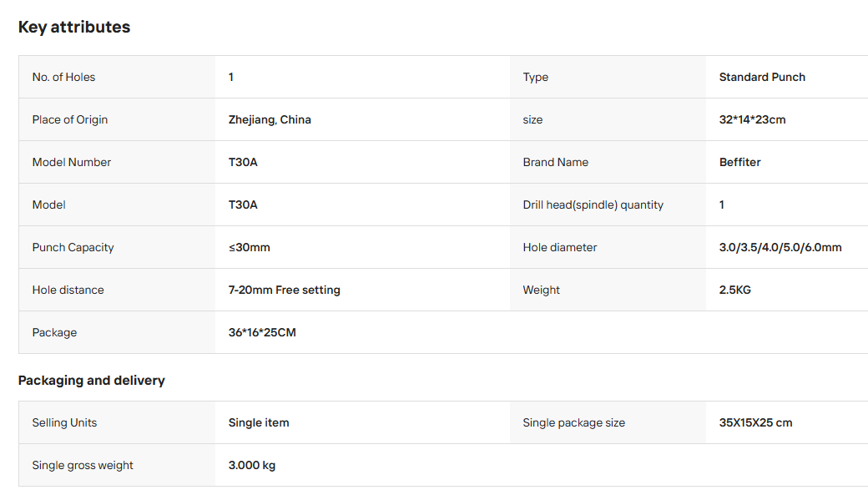Click the 'Brand Name' label

tap(555, 162)
